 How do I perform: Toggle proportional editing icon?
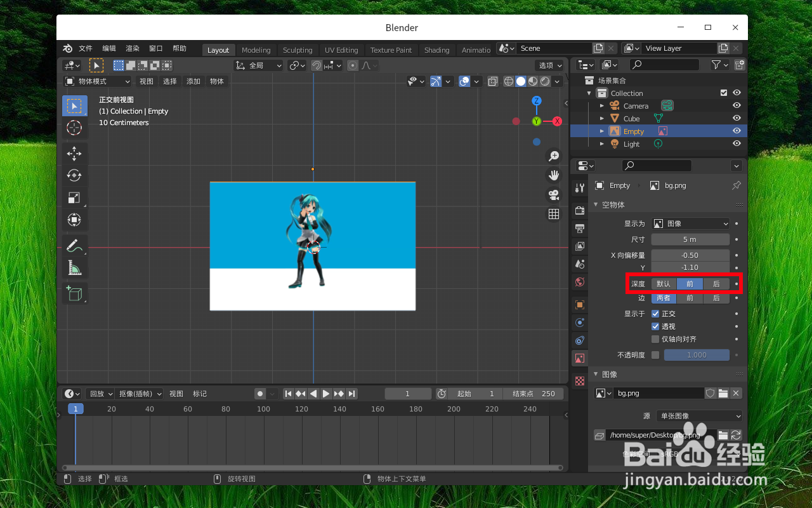353,65
